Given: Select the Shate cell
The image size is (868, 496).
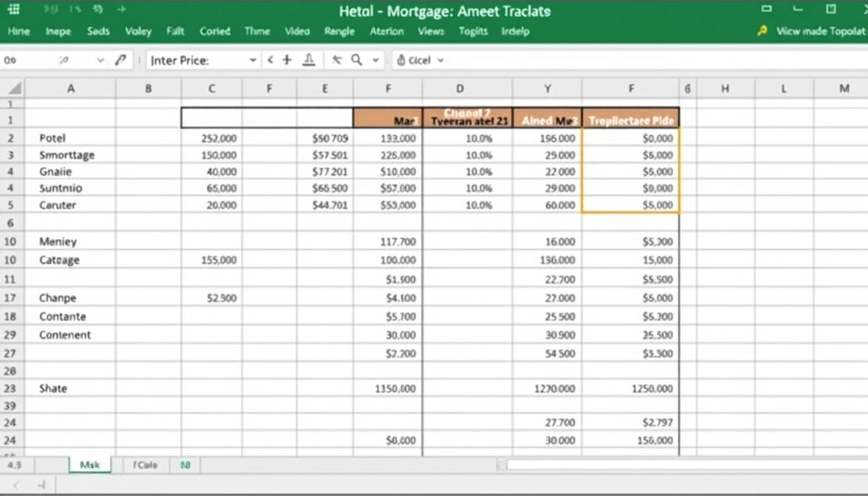Looking at the screenshot, I should [70, 389].
